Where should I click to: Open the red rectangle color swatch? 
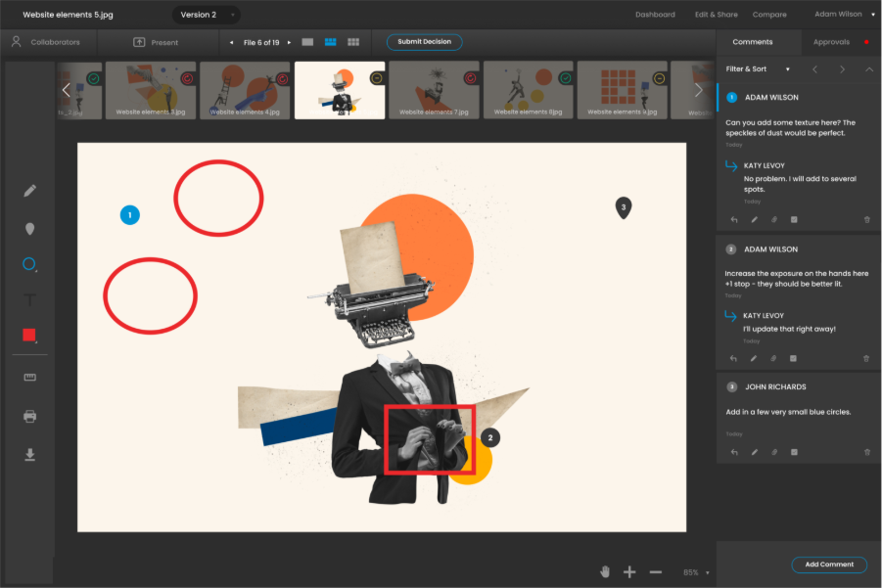point(29,336)
